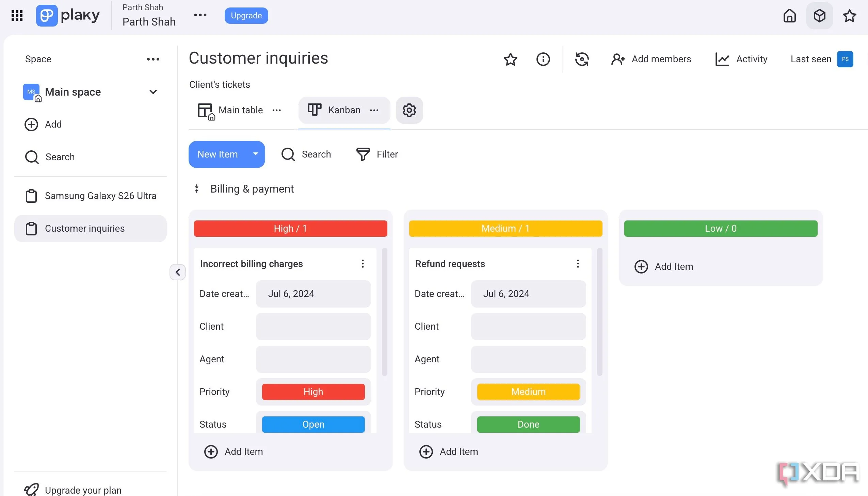Select Customer inquiries board in sidebar
This screenshot has width=868, height=496.
pyautogui.click(x=90, y=229)
